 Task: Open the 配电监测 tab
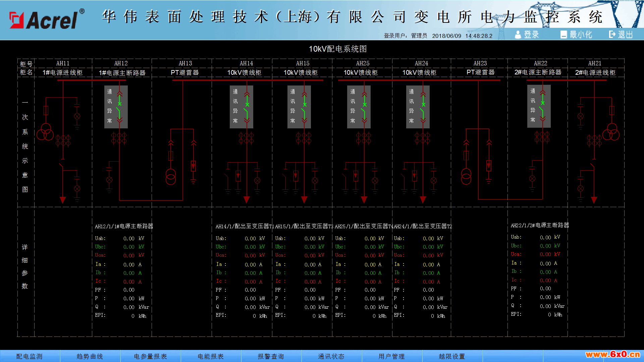pos(30,356)
